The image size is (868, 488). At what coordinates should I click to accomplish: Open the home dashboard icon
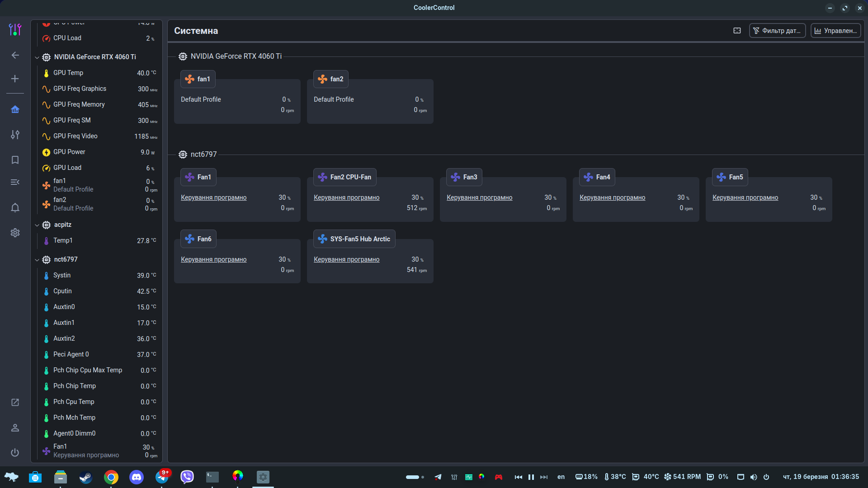click(15, 109)
